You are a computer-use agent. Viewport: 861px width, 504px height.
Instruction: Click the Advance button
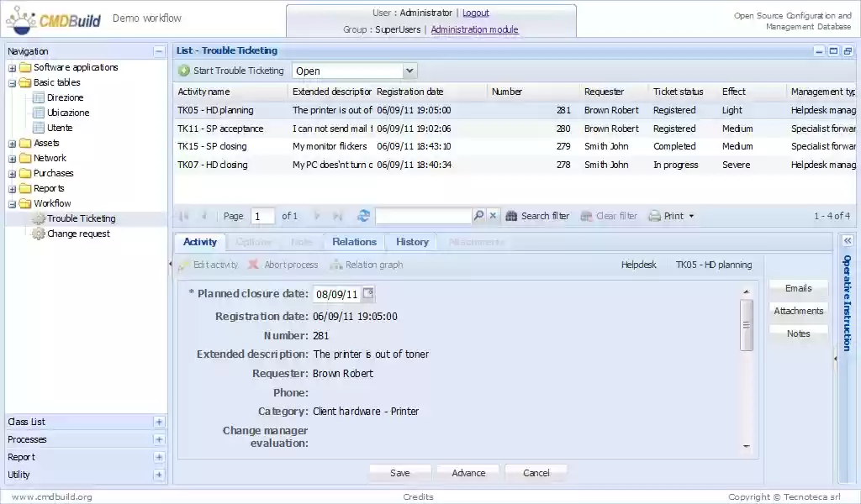point(467,472)
